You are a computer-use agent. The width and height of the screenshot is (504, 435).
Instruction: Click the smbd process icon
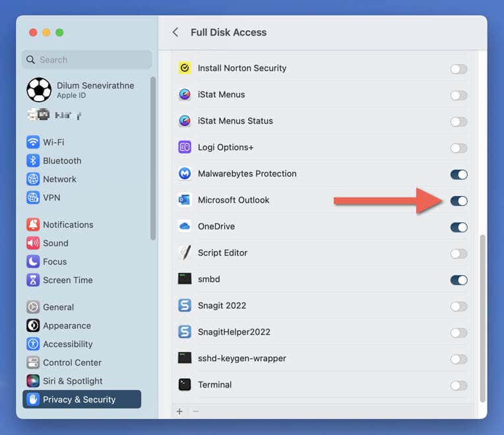click(185, 279)
